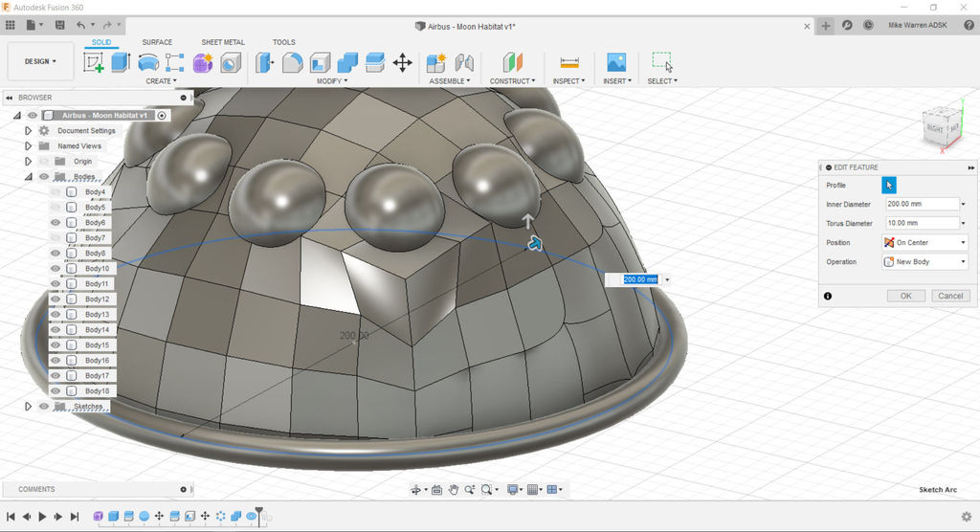Collapse the Bodies folder
The width and height of the screenshot is (980, 532).
(x=28, y=176)
